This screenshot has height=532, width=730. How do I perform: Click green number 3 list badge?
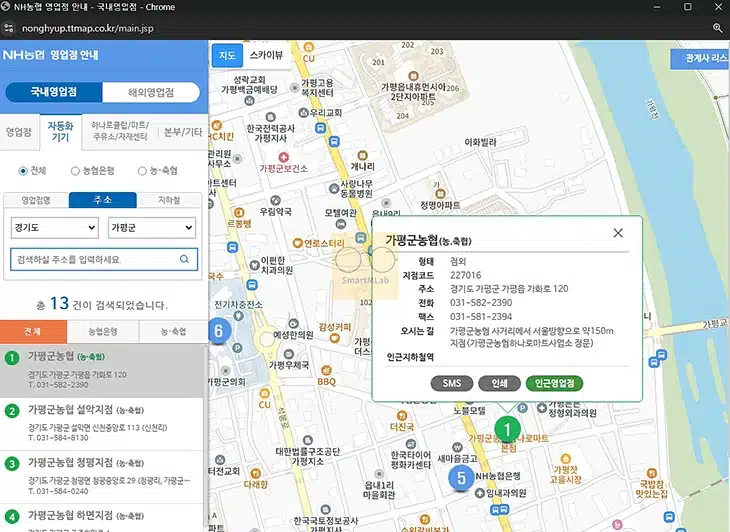pyautogui.click(x=12, y=464)
